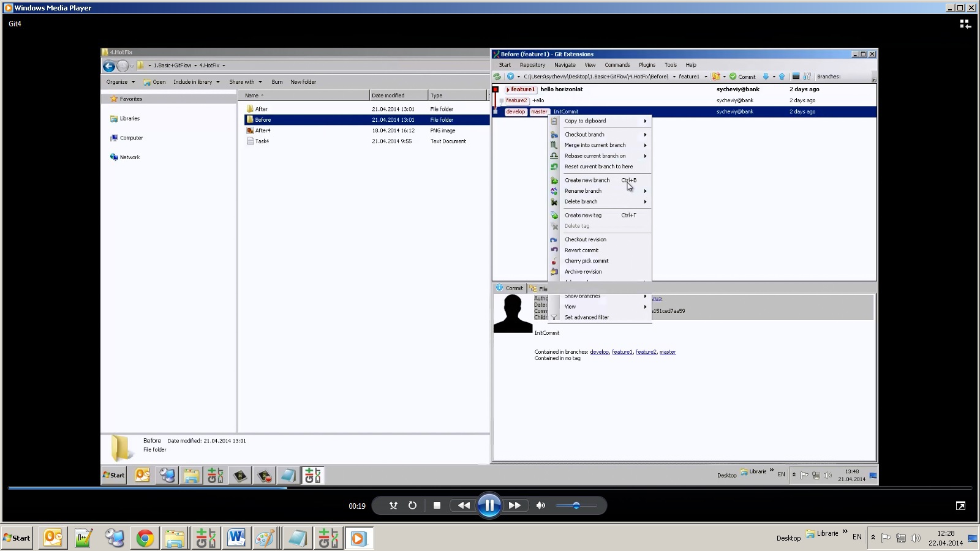Sort by Date modified column header
Screen dimensions: 980x551
pos(398,96)
